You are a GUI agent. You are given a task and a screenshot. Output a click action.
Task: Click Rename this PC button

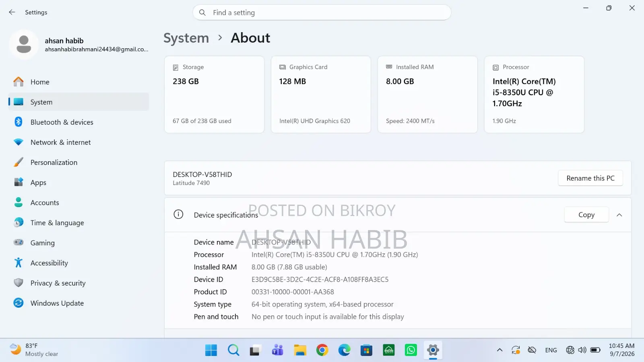click(590, 178)
